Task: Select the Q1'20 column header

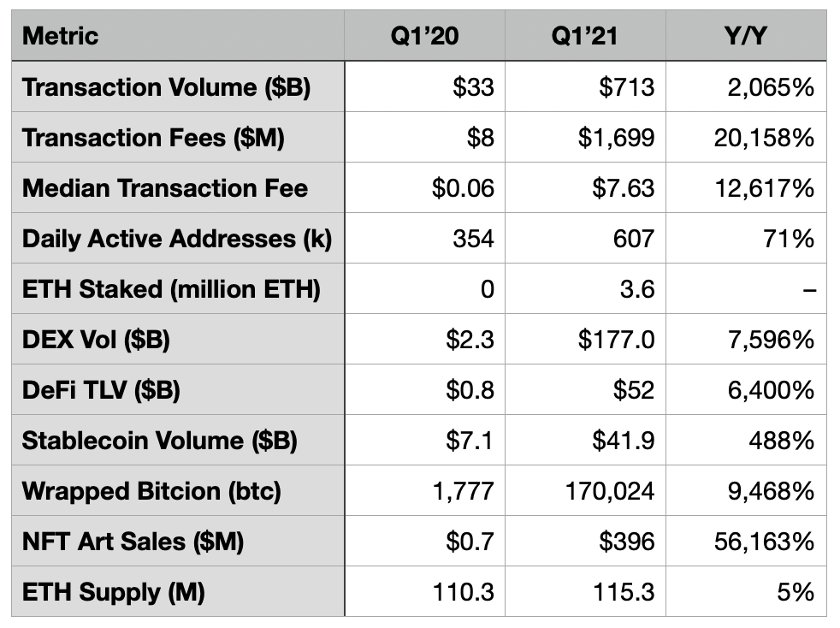Action: point(424,36)
